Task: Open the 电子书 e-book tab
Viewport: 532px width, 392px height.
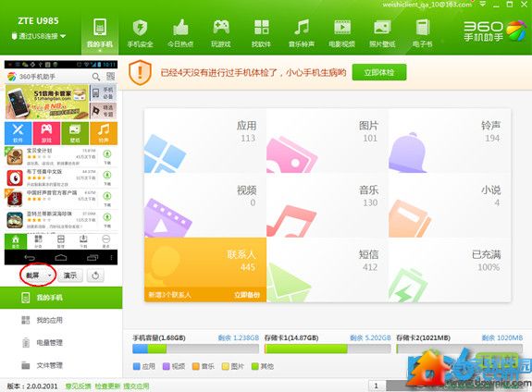Action: coord(423,33)
